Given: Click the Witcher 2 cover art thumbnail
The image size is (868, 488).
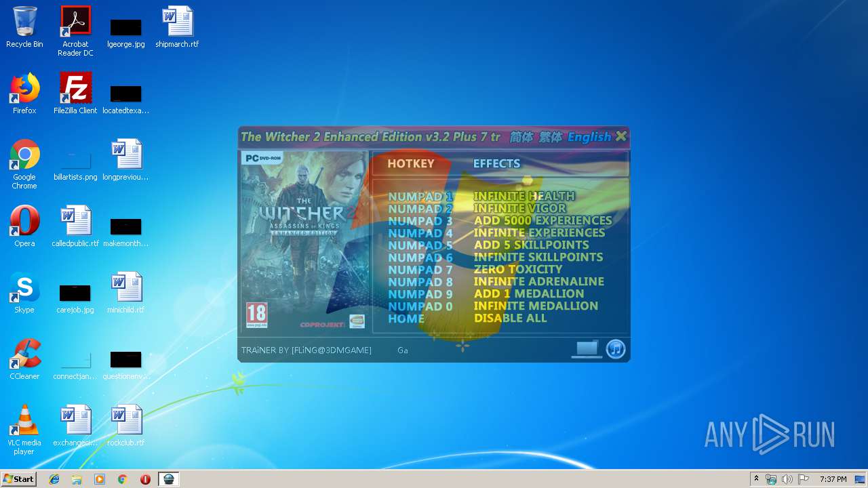Looking at the screenshot, I should pos(304,241).
